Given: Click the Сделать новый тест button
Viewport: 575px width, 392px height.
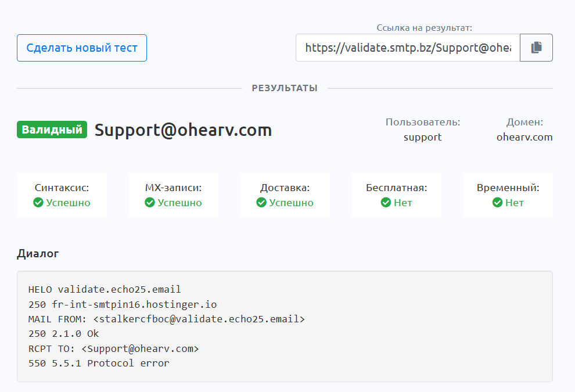Looking at the screenshot, I should (82, 48).
